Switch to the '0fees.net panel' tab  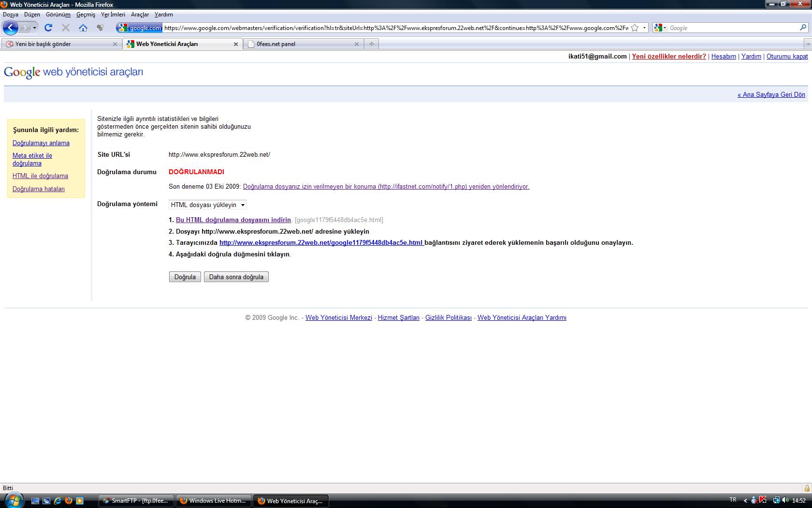coord(300,44)
